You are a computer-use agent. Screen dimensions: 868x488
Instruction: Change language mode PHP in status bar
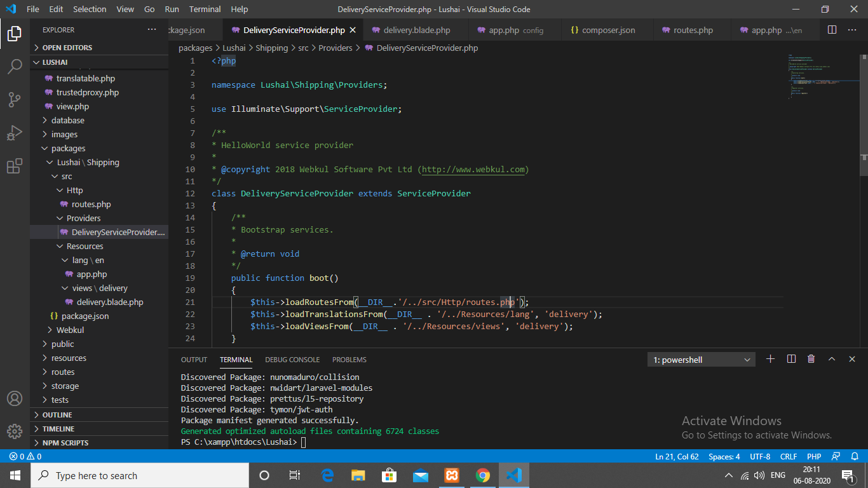[x=814, y=456]
